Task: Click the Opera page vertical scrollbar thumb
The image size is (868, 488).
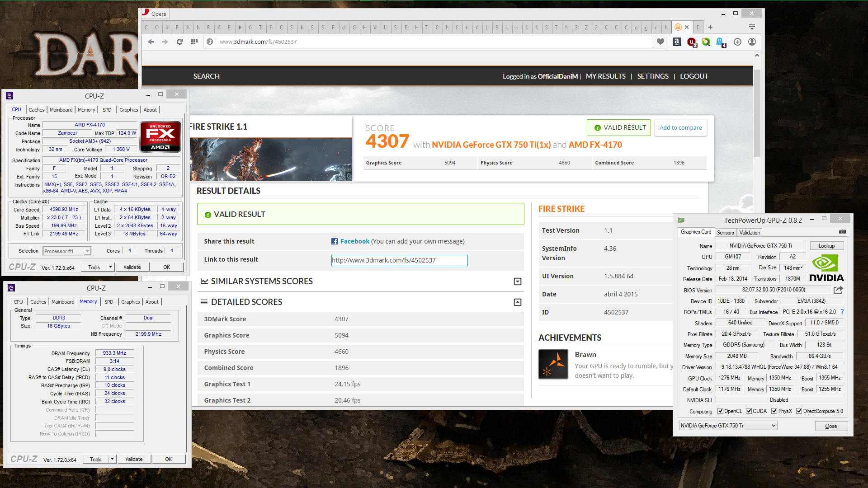Action: [757, 113]
